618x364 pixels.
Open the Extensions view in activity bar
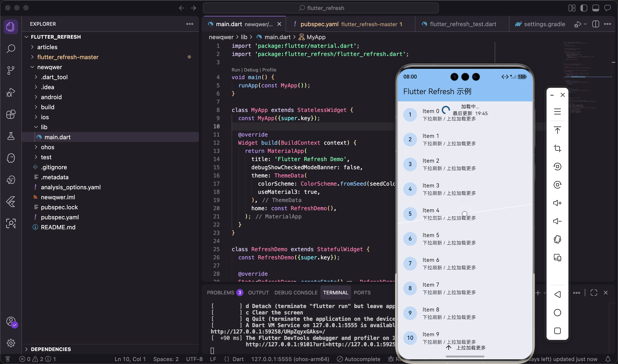(x=11, y=114)
